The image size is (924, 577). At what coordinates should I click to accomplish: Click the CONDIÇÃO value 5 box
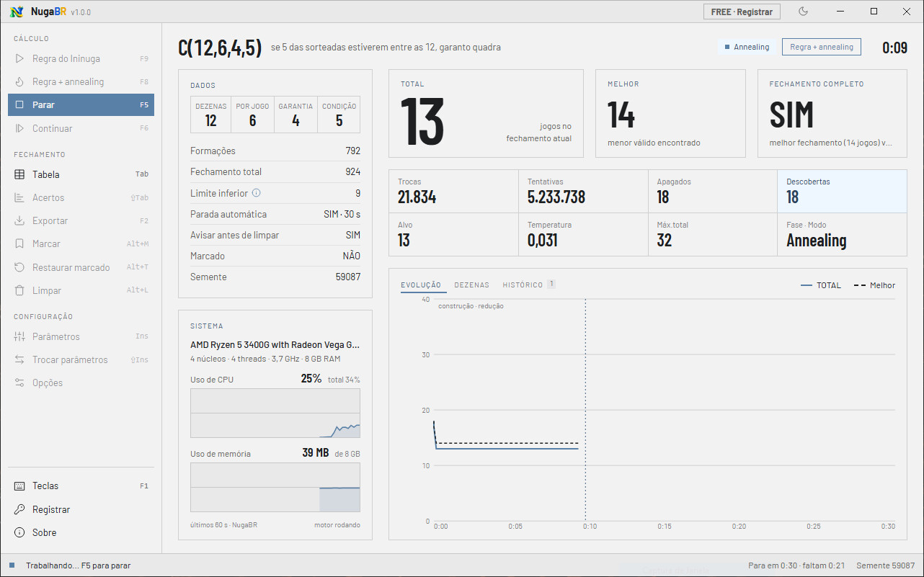pos(339,115)
